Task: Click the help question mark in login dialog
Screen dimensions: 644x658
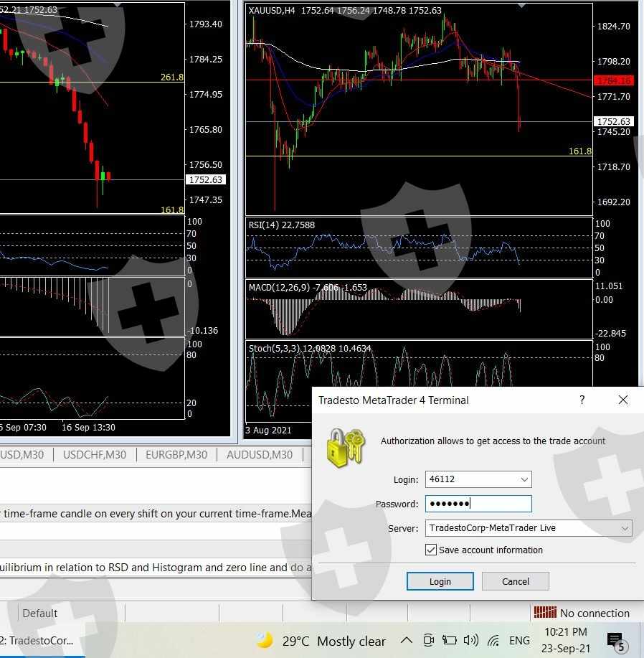Action: point(582,400)
